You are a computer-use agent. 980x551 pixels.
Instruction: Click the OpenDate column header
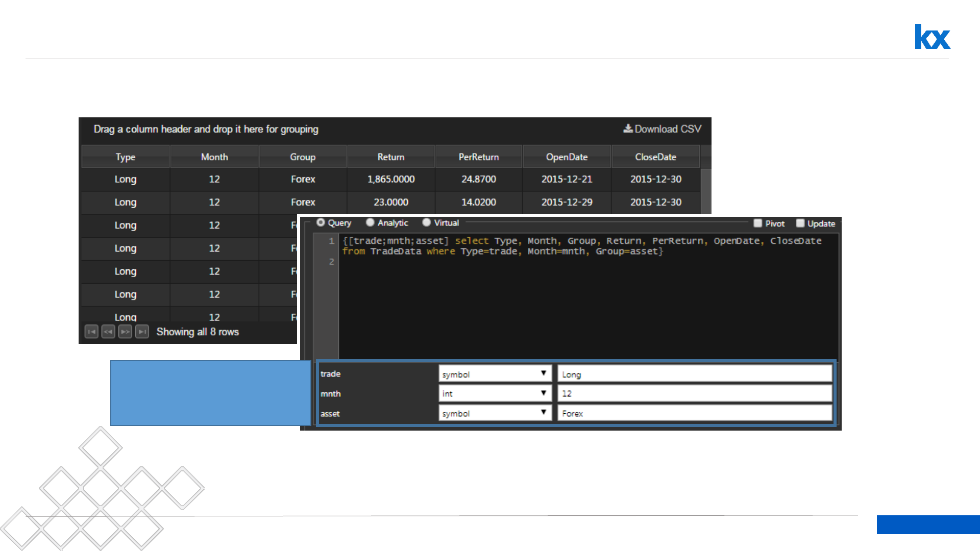pyautogui.click(x=567, y=157)
